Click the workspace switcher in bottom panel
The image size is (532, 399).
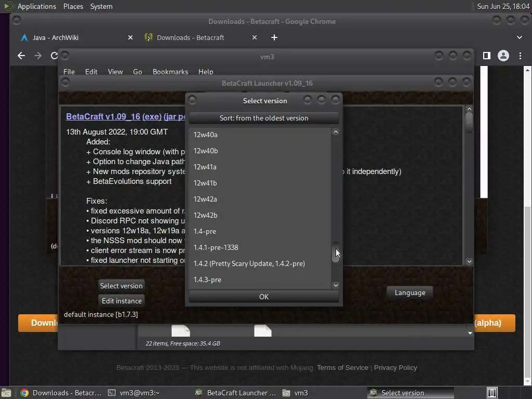tap(492, 393)
